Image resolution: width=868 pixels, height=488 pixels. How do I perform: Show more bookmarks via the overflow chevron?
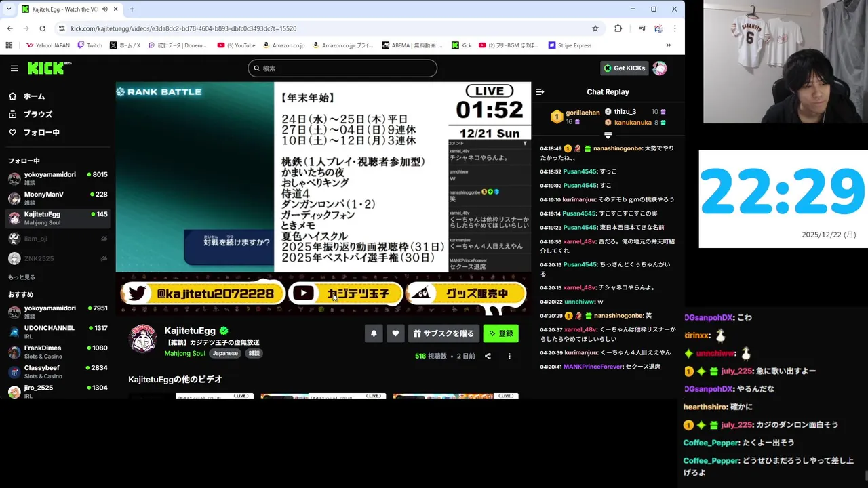tap(669, 45)
